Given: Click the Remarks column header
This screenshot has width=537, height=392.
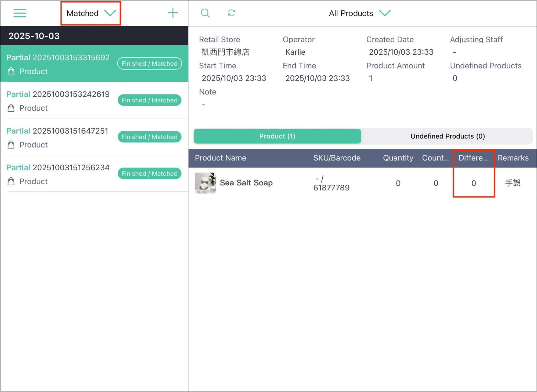Looking at the screenshot, I should [513, 158].
